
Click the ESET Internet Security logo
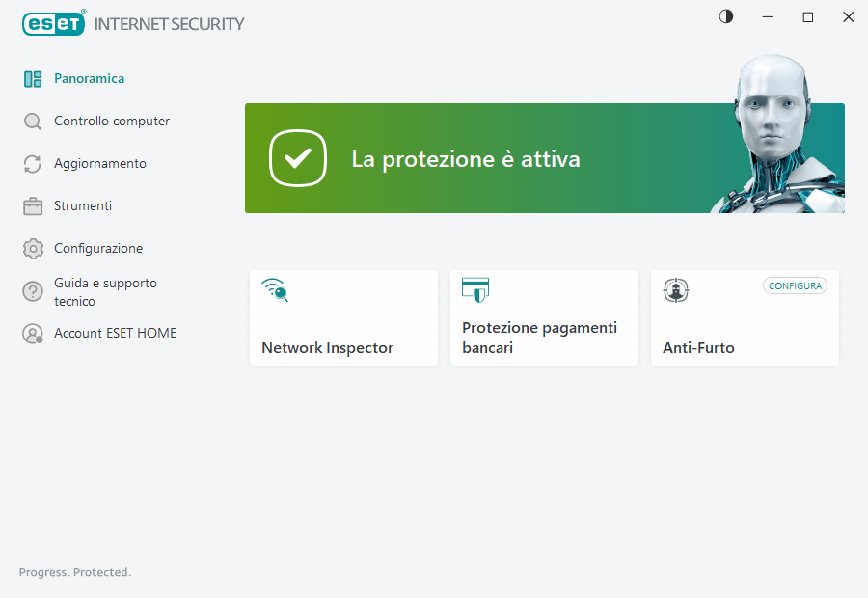[x=133, y=23]
